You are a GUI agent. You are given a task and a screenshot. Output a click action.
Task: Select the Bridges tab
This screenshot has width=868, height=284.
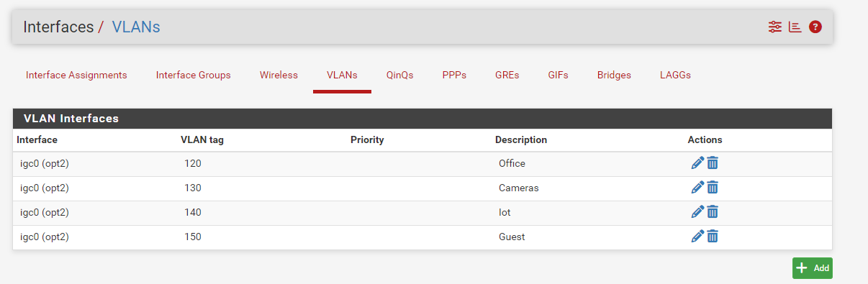click(x=614, y=75)
